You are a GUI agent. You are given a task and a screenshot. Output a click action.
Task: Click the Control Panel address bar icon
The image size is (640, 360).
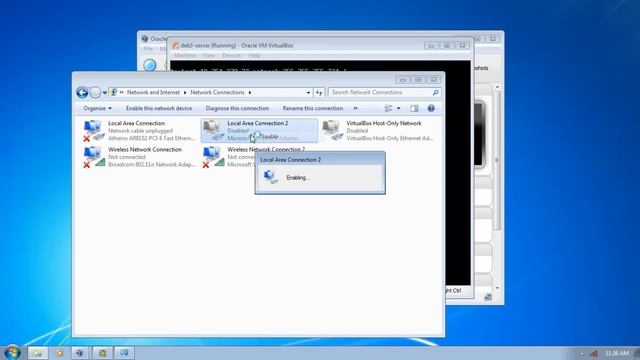(114, 92)
